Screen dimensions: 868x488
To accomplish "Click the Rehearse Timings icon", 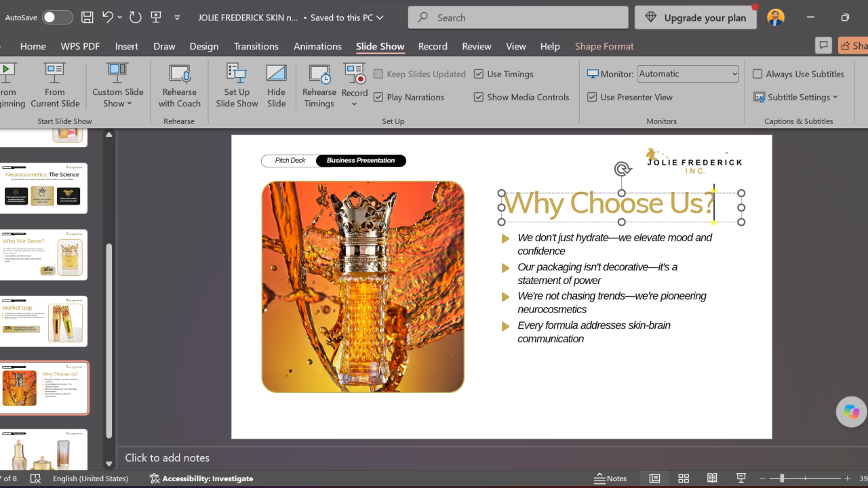I will tap(319, 85).
